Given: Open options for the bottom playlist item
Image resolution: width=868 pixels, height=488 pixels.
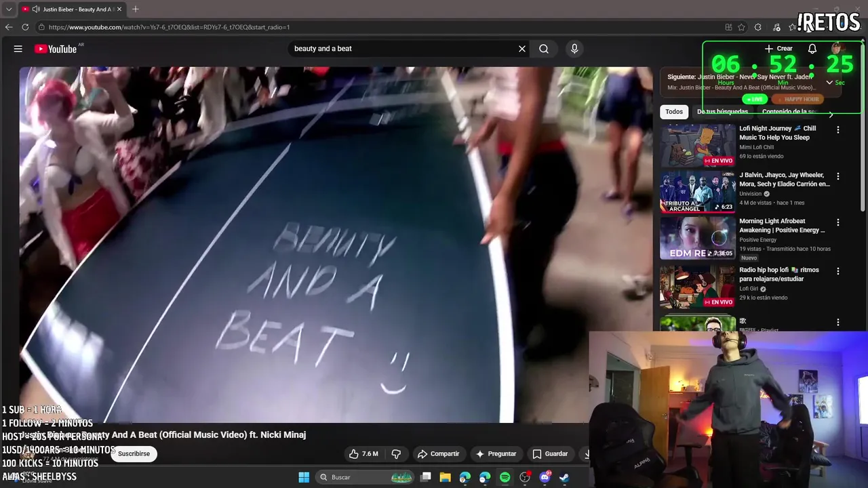Looking at the screenshot, I should point(838,323).
